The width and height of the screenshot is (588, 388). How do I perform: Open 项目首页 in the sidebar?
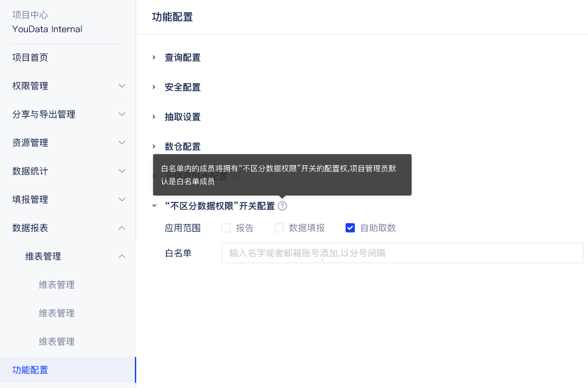pos(30,58)
